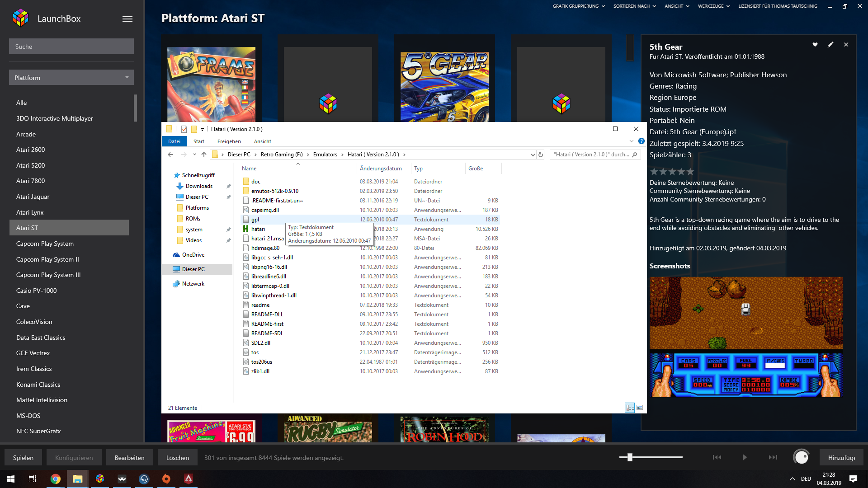
Task: Click the platform list scrollbar
Action: coord(135,108)
